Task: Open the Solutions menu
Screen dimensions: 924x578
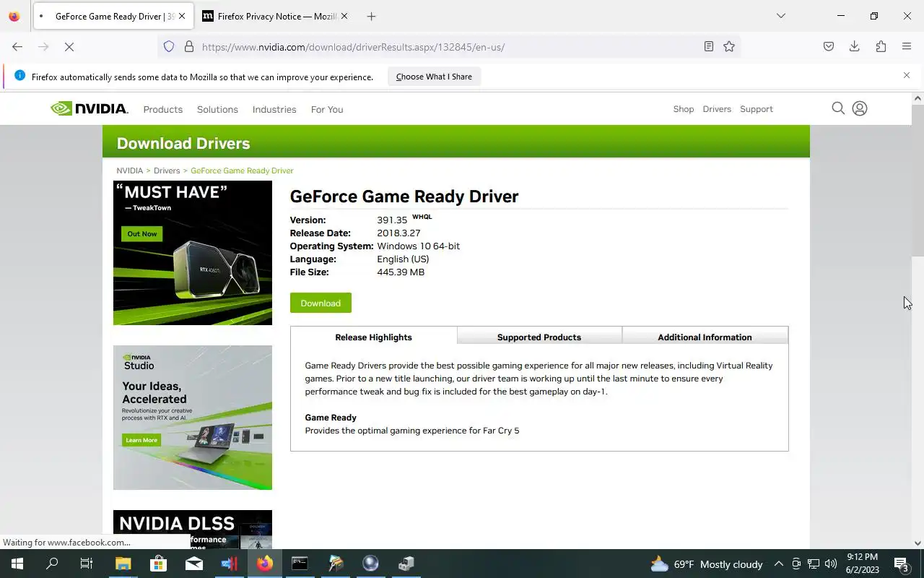Action: pos(217,109)
